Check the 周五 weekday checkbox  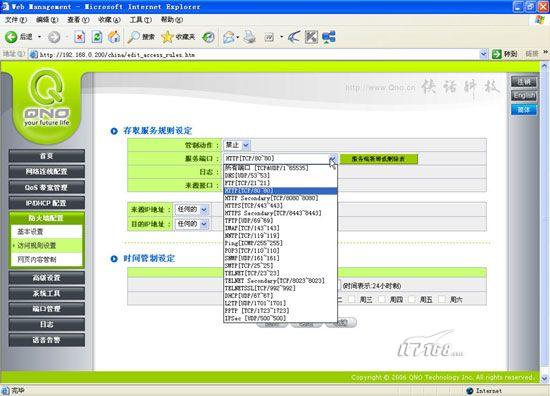(x=412, y=299)
